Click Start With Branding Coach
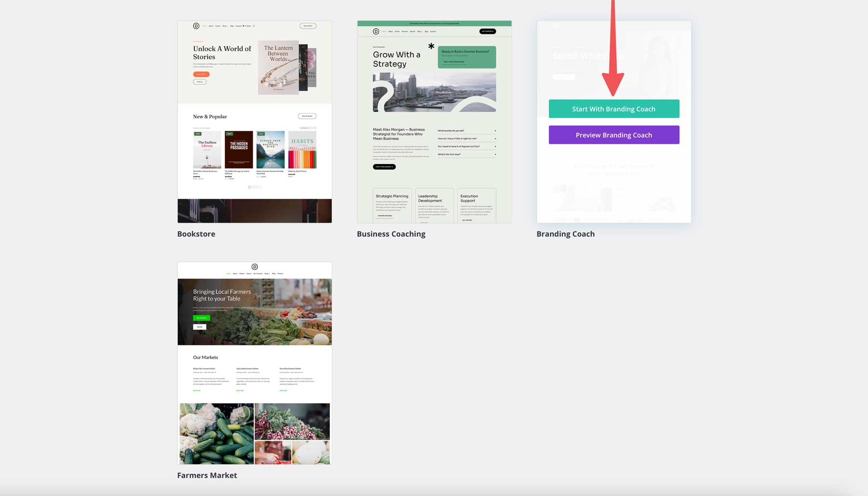The height and width of the screenshot is (496, 868). [613, 109]
